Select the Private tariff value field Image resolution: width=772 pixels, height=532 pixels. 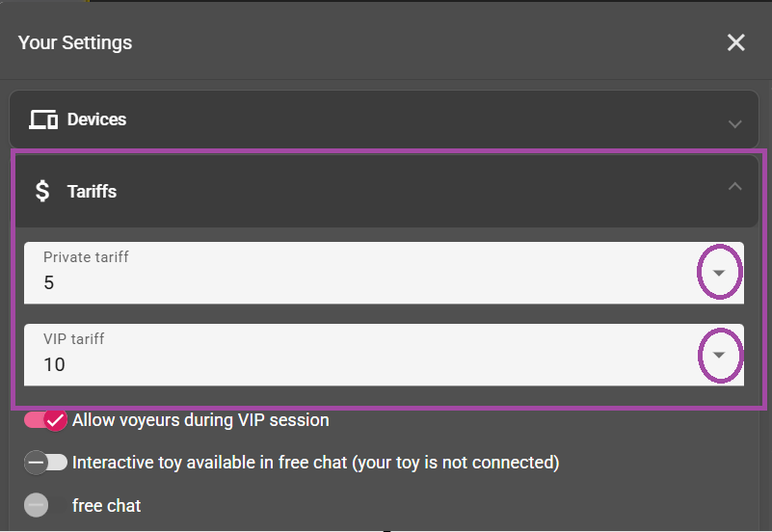tap(384, 273)
